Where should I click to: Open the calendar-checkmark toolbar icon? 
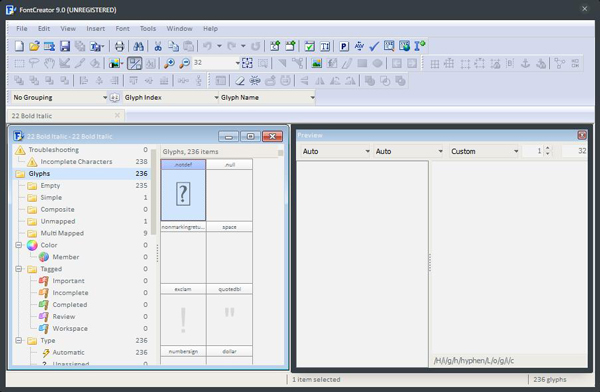(309, 46)
